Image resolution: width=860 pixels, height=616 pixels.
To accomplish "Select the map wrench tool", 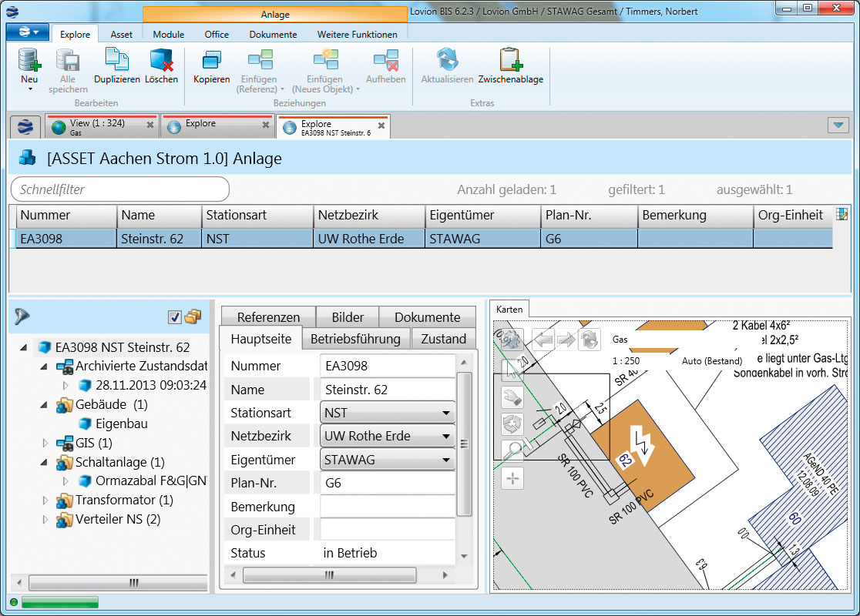I will 512,397.
